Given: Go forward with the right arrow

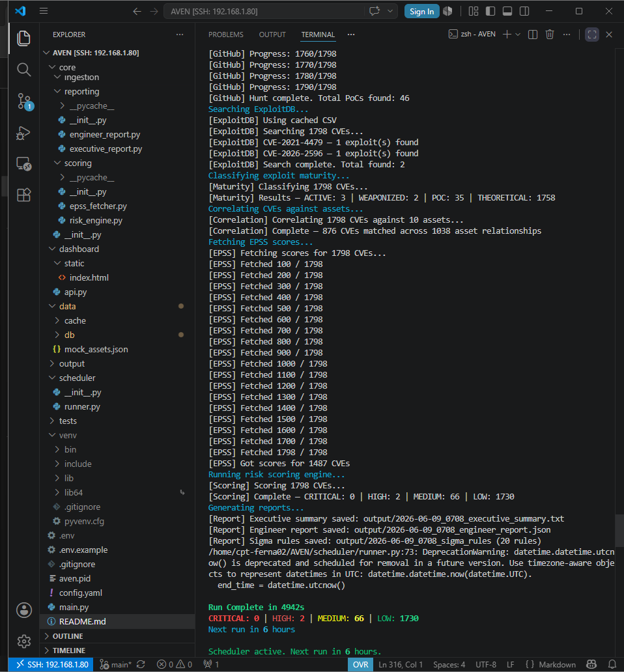Looking at the screenshot, I should (x=154, y=12).
